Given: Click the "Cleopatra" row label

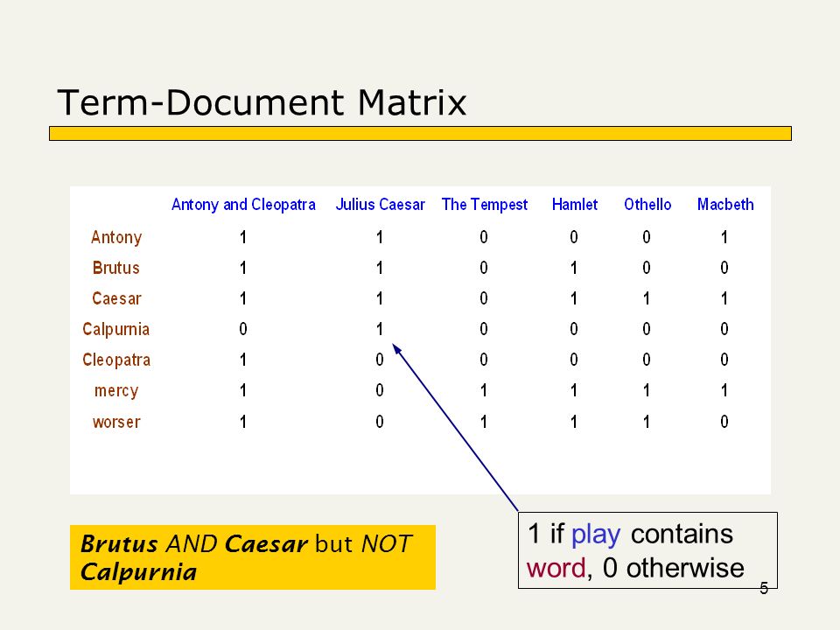Looking at the screenshot, I should (116, 360).
